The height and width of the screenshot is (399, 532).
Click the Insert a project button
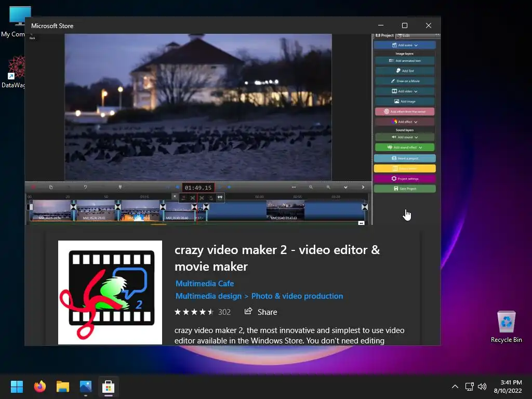coord(405,158)
